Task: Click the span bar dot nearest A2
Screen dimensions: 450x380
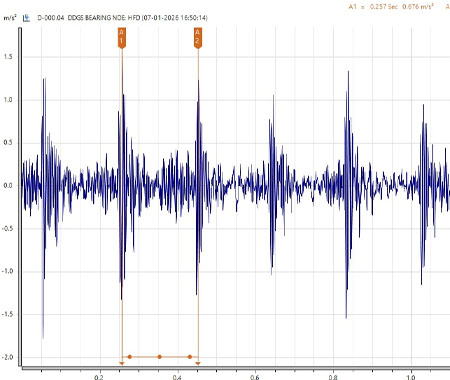Action: click(190, 357)
